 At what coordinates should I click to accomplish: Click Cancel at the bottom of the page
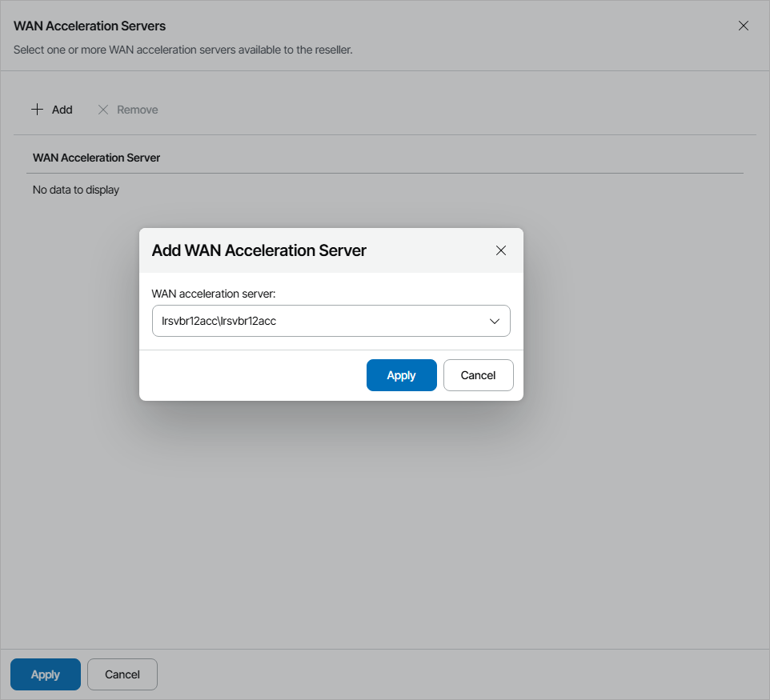click(122, 674)
